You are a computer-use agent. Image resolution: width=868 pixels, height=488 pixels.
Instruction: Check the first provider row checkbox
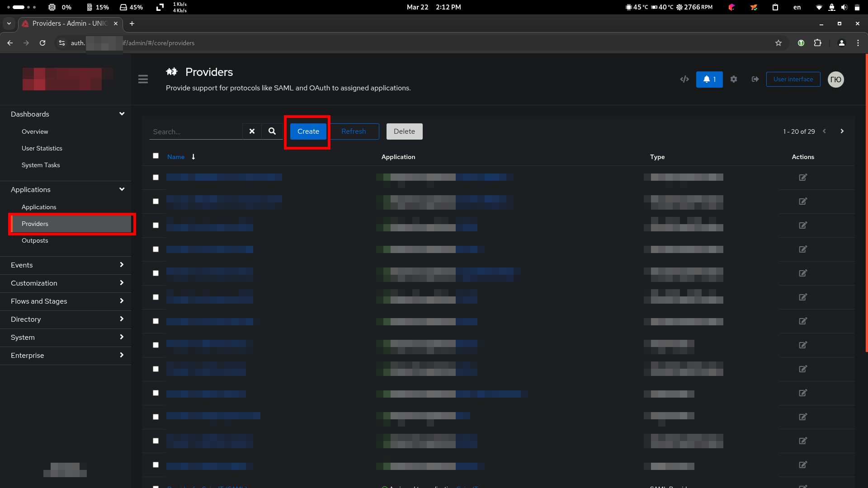[156, 177]
